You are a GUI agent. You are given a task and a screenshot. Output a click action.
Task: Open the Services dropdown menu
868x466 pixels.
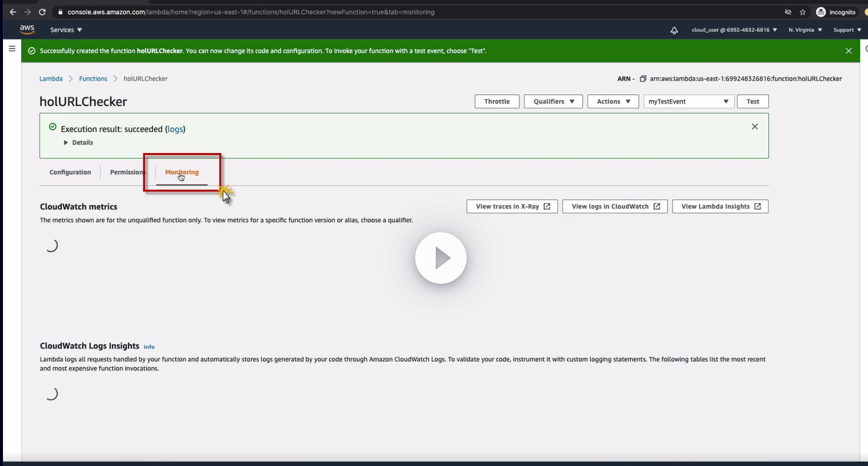(66, 30)
